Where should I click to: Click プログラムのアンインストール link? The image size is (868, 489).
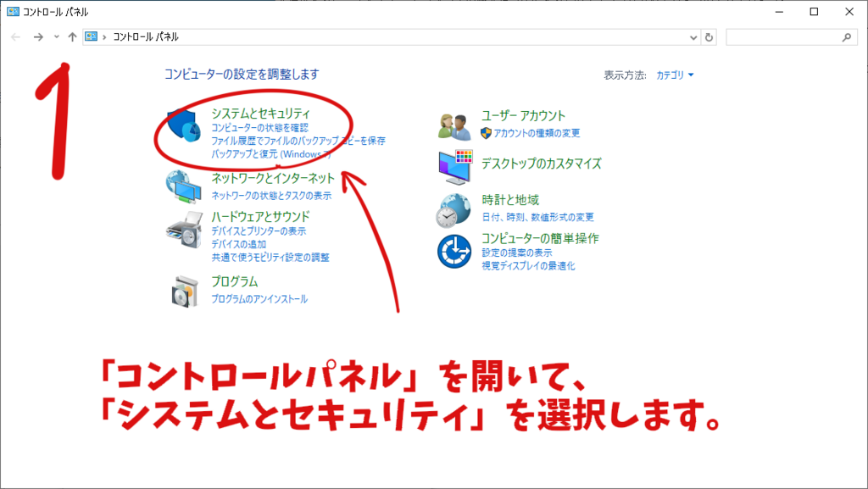[259, 298]
